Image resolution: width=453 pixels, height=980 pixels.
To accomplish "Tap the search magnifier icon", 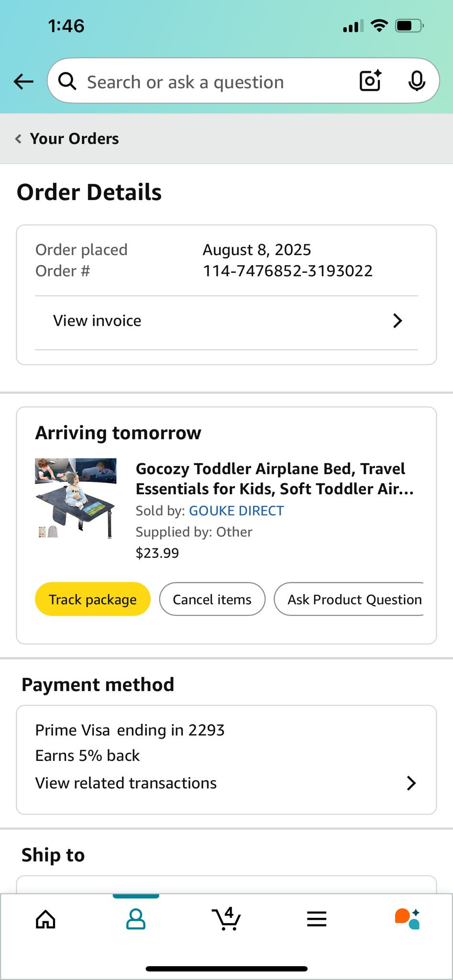I will (x=67, y=82).
